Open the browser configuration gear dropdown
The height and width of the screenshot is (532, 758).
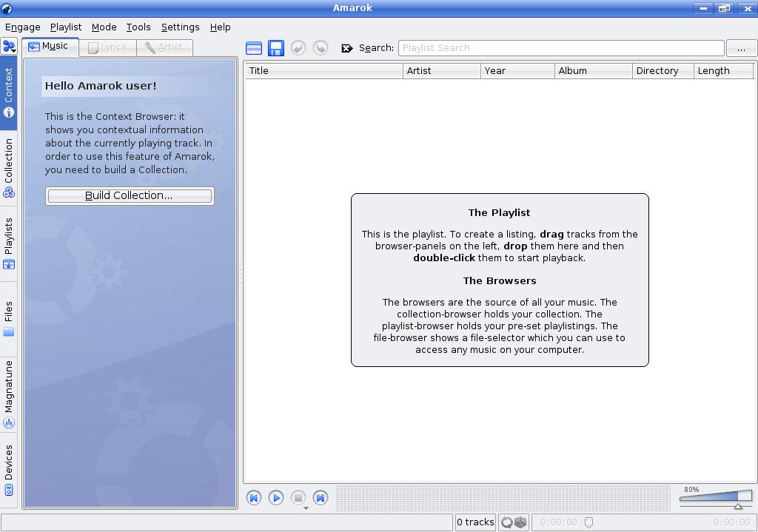[x=9, y=47]
